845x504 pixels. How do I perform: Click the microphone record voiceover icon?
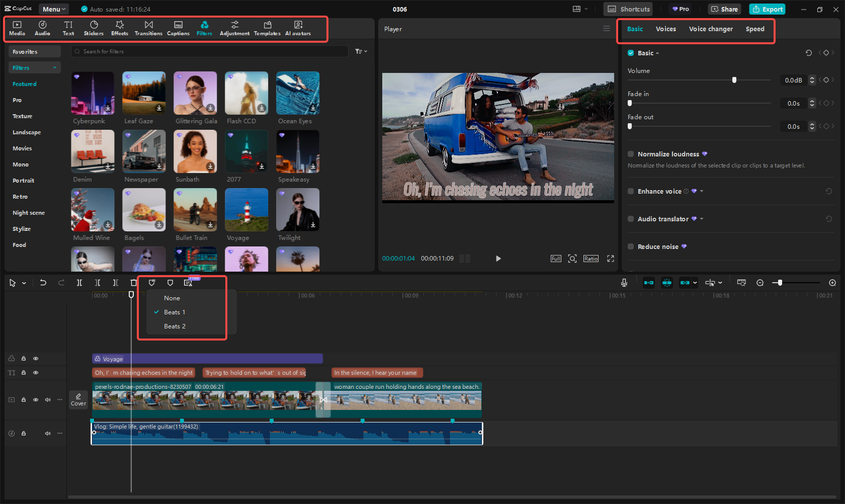624,283
